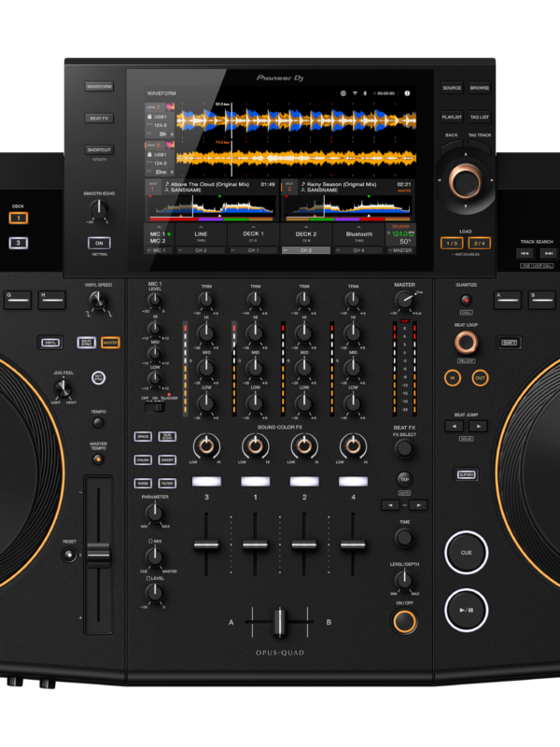Push the TAP tempo button
Viewport: 560px width, 747px height.
(x=404, y=479)
